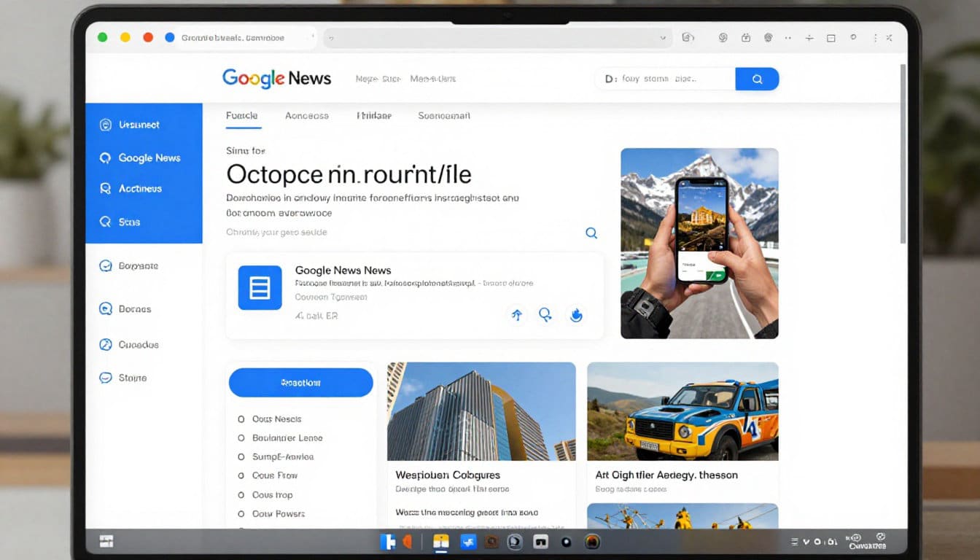The width and height of the screenshot is (980, 560).
Task: Open the blue document icon in news card
Action: point(260,288)
